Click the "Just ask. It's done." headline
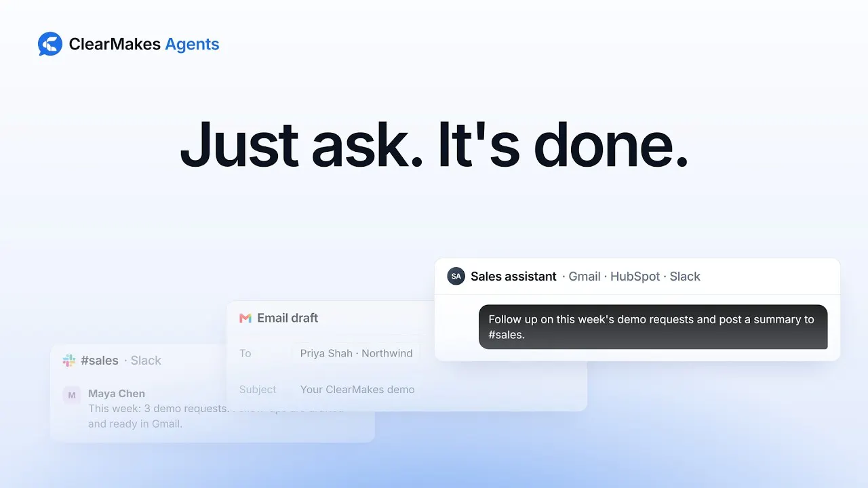The height and width of the screenshot is (488, 868). pyautogui.click(x=434, y=144)
